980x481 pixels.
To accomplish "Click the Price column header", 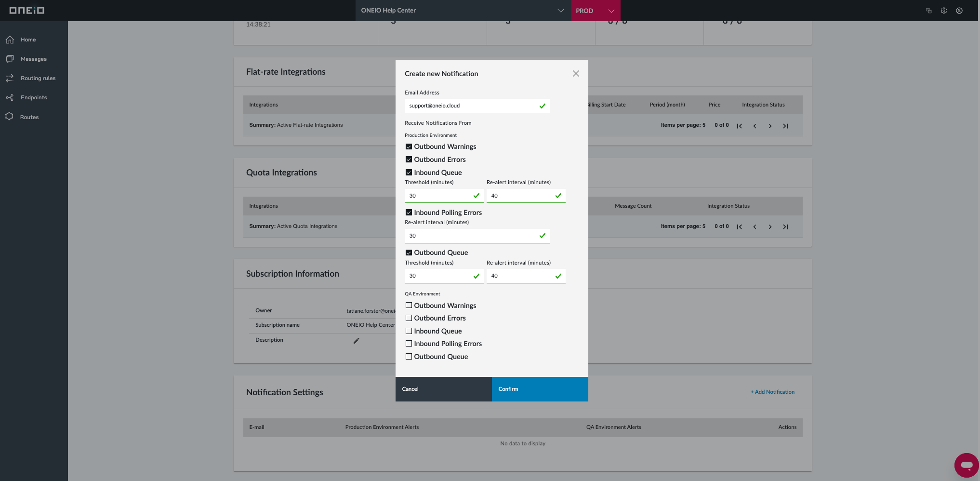I will coord(715,105).
